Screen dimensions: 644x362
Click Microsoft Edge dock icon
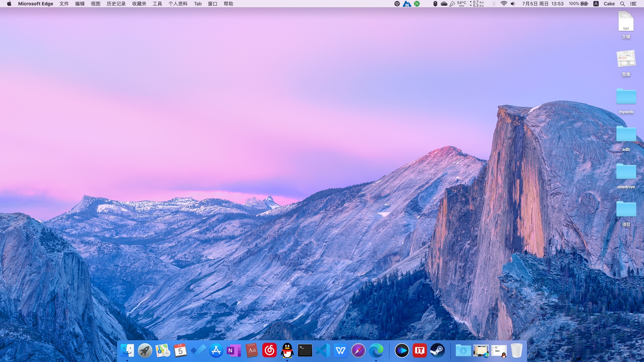[x=376, y=351]
